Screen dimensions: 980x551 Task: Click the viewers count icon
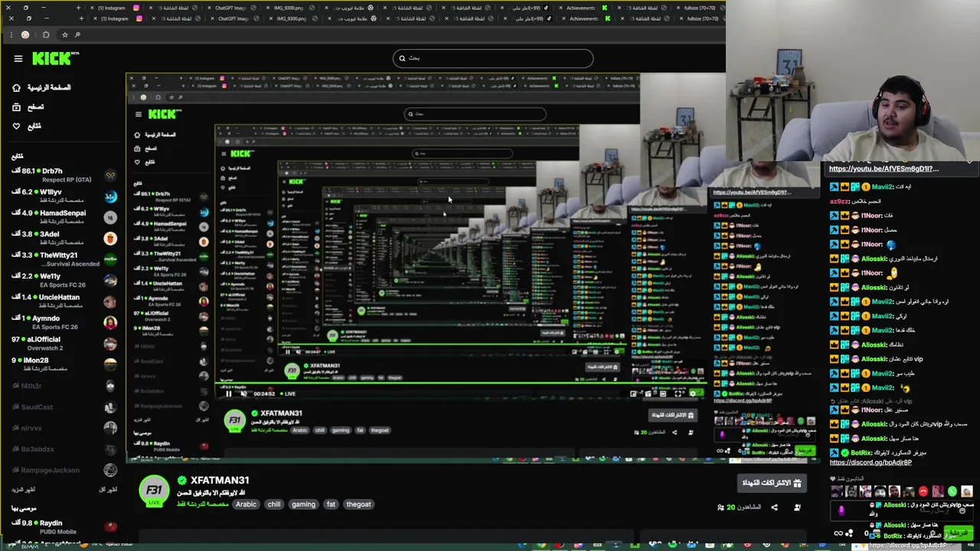pos(720,507)
